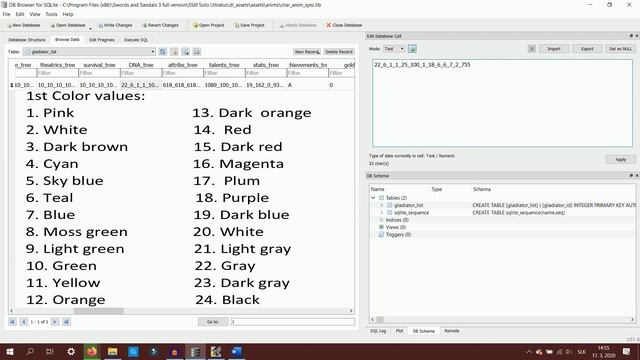Expand the sqlite_sequence schema node
This screenshot has width=640, height=360.
[382, 213]
